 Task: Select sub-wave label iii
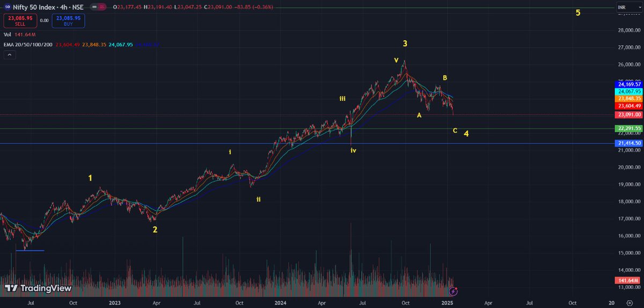tap(342, 99)
